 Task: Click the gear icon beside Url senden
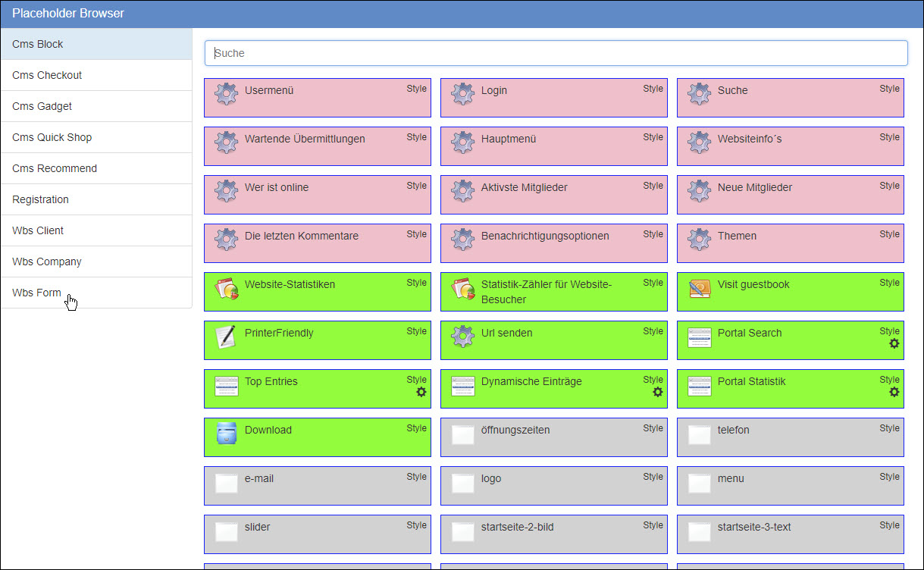(462, 336)
